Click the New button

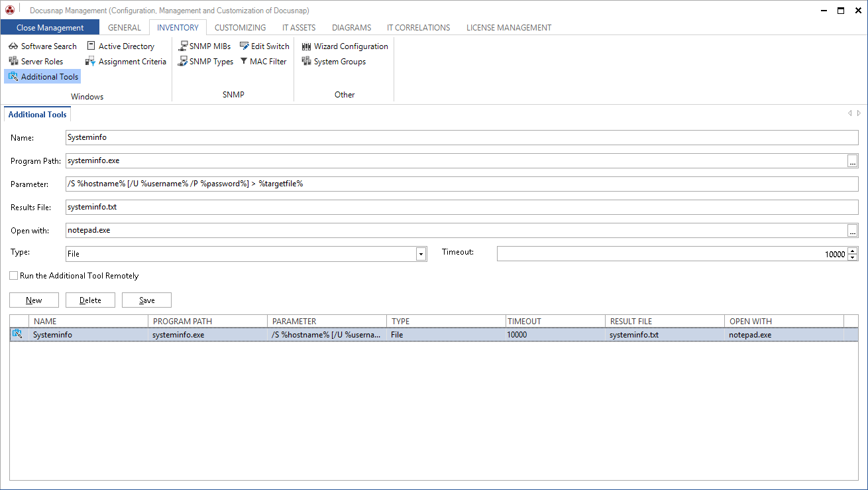[34, 300]
